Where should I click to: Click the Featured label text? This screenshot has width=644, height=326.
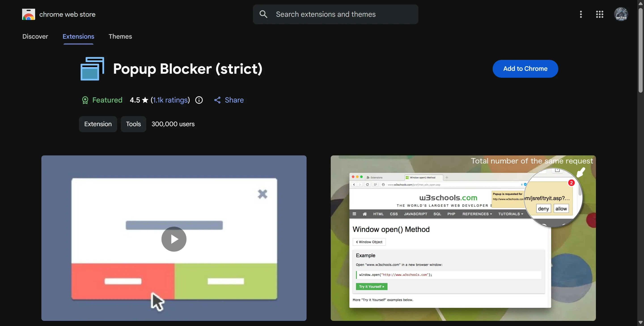[x=107, y=100]
